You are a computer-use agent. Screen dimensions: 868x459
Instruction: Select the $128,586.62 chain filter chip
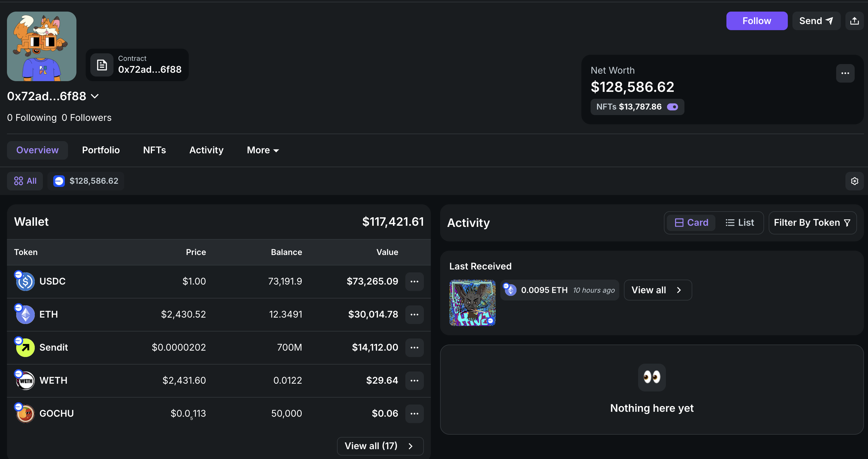(86, 181)
